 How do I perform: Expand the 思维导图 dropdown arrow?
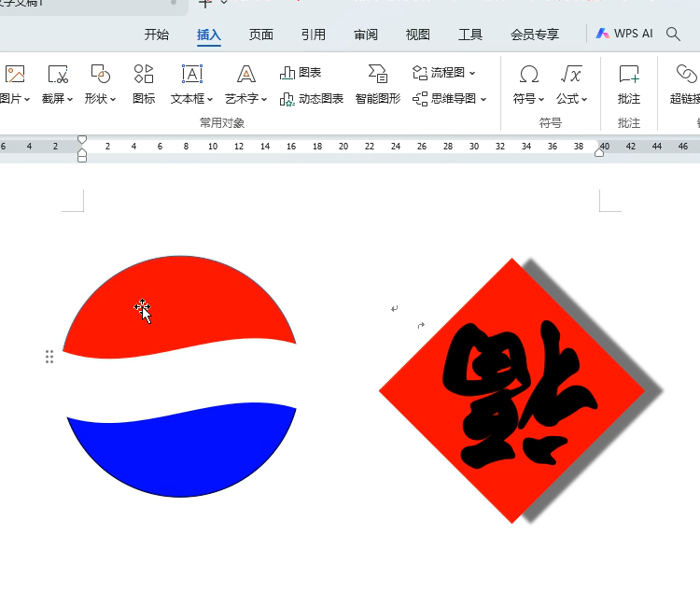pos(483,99)
